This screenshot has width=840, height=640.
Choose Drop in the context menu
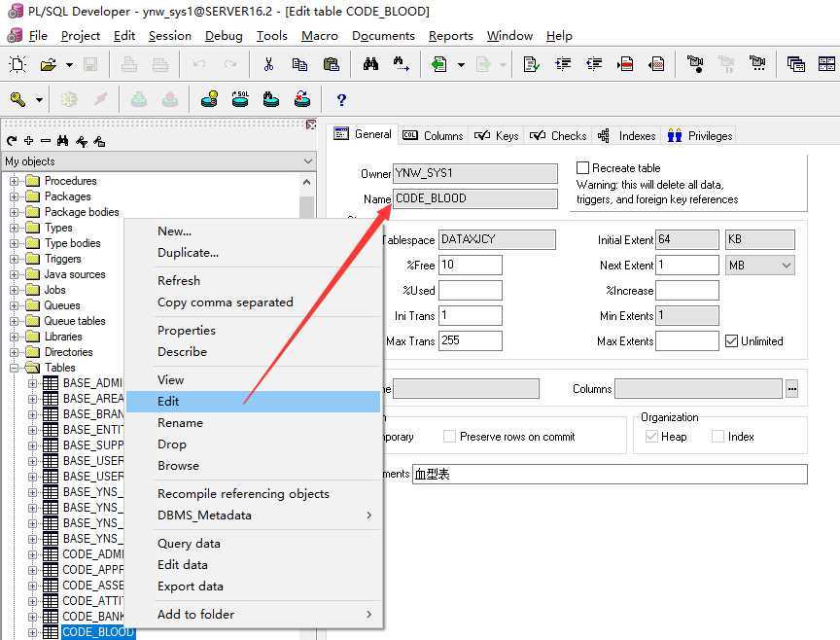click(253, 444)
